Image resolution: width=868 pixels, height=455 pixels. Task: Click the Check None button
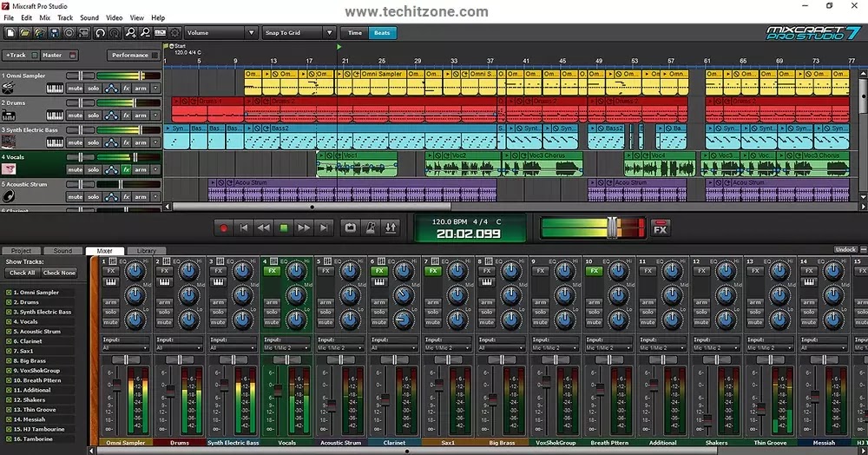(x=59, y=273)
